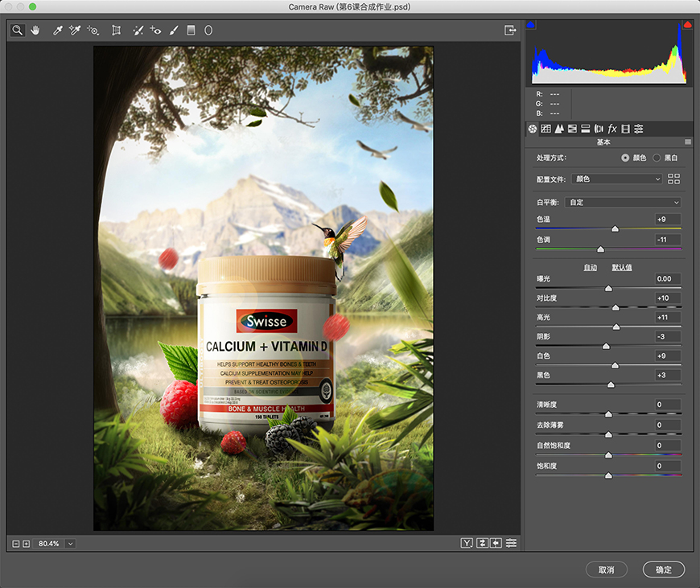700x588 pixels.
Task: Select the Transform tool
Action: [116, 31]
